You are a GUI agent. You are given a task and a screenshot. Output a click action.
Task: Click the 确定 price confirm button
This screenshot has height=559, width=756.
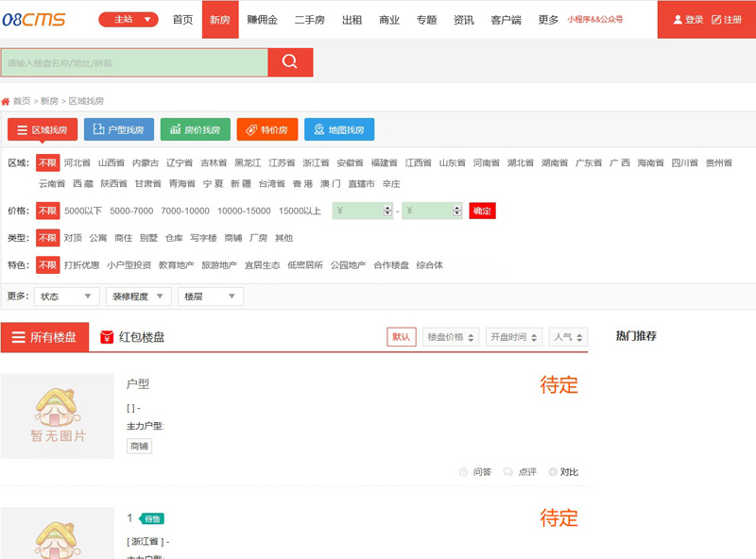tap(482, 211)
